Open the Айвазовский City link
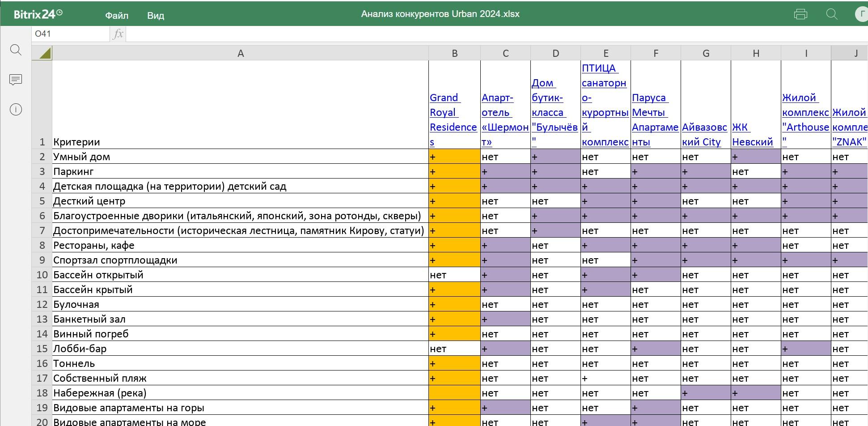 point(704,134)
